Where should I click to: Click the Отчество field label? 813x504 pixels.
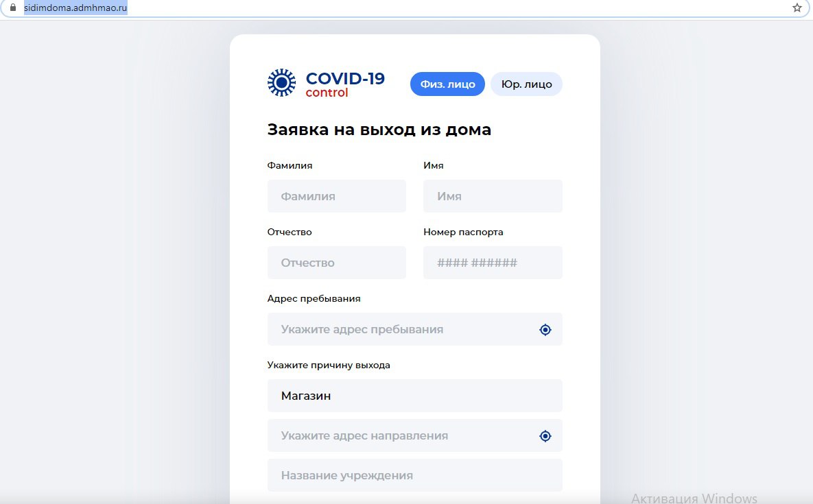290,232
